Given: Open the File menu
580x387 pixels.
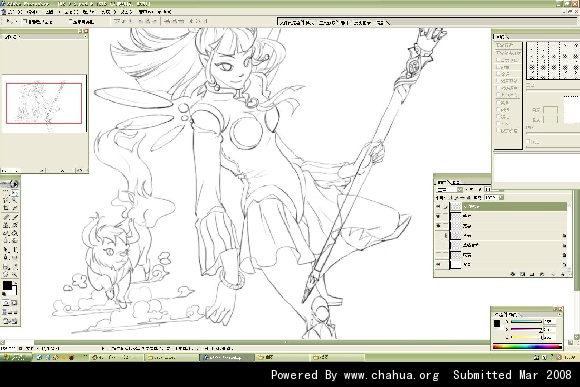Looking at the screenshot, I should 15,12.
